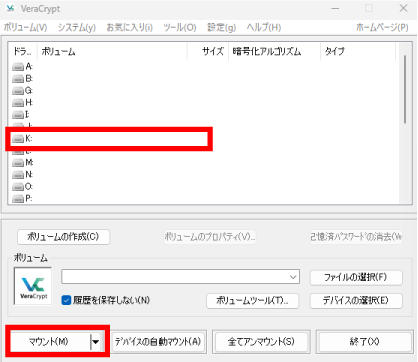Click 記憶済パスワードの消去 button

356,237
